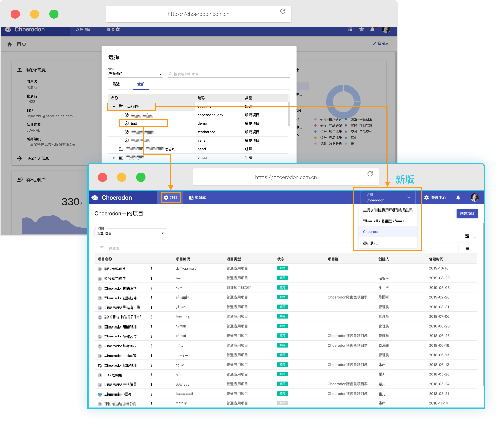504x428 pixels.
Task: Click project icon in yanshi row
Action: [127, 140]
